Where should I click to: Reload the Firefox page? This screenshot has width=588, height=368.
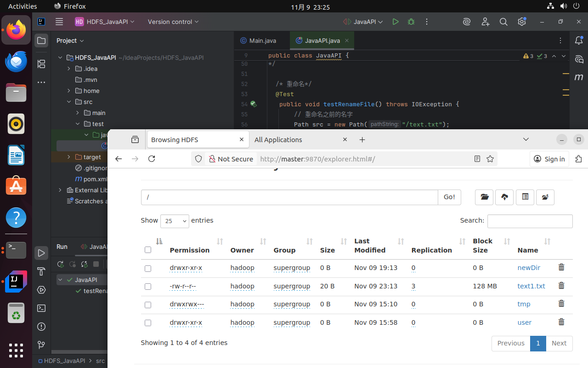[152, 159]
